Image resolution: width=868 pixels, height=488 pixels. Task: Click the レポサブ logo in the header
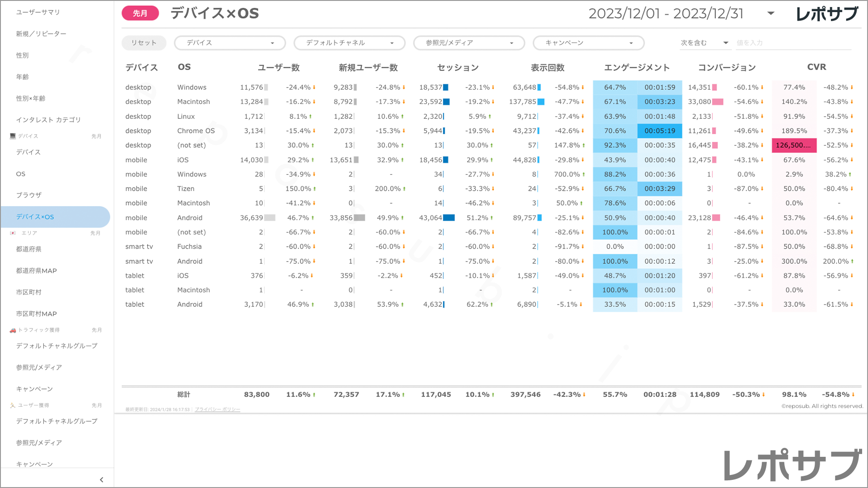point(827,14)
